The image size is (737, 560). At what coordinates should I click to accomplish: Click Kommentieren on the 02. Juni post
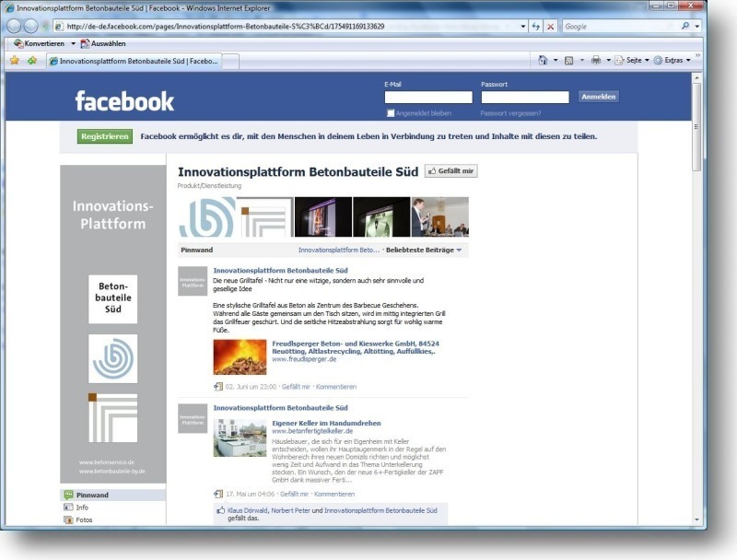(336, 387)
